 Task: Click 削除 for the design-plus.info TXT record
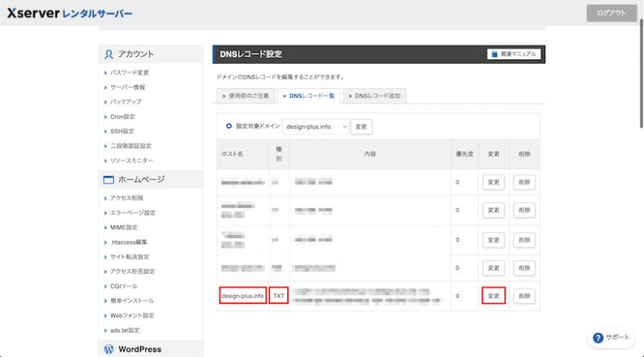524,296
